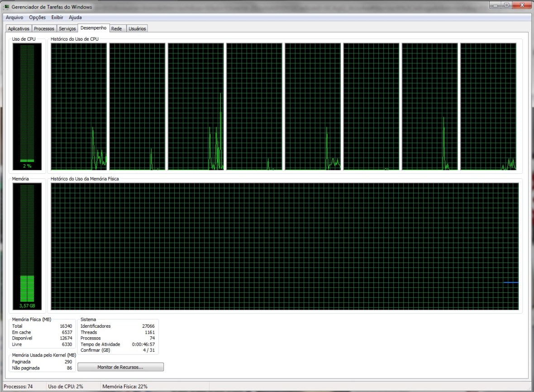Click the CPU usage gauge showing 2%
534x392 pixels.
(x=27, y=106)
